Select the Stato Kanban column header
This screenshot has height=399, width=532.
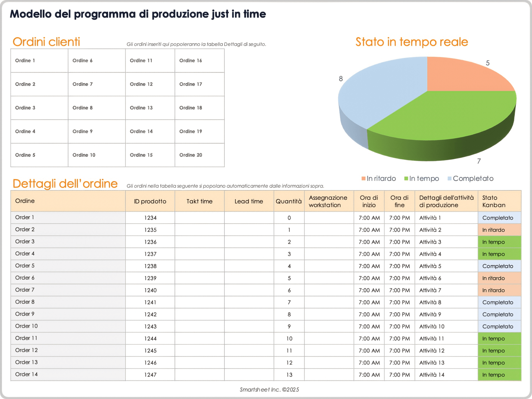pos(490,201)
